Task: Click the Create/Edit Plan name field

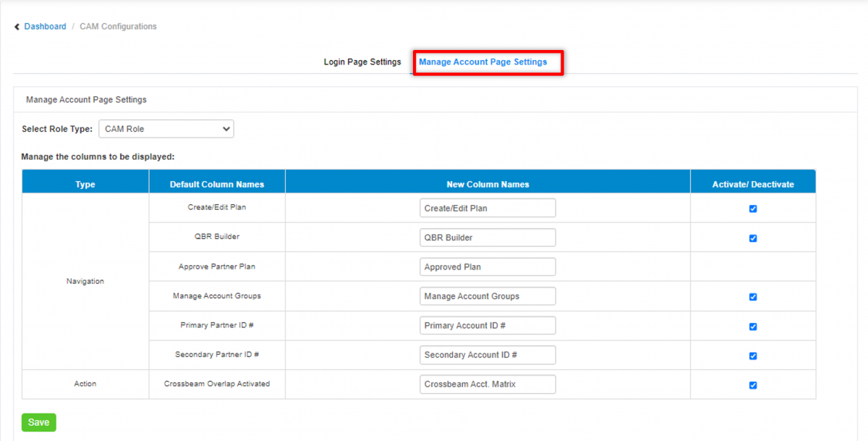Action: (x=488, y=208)
